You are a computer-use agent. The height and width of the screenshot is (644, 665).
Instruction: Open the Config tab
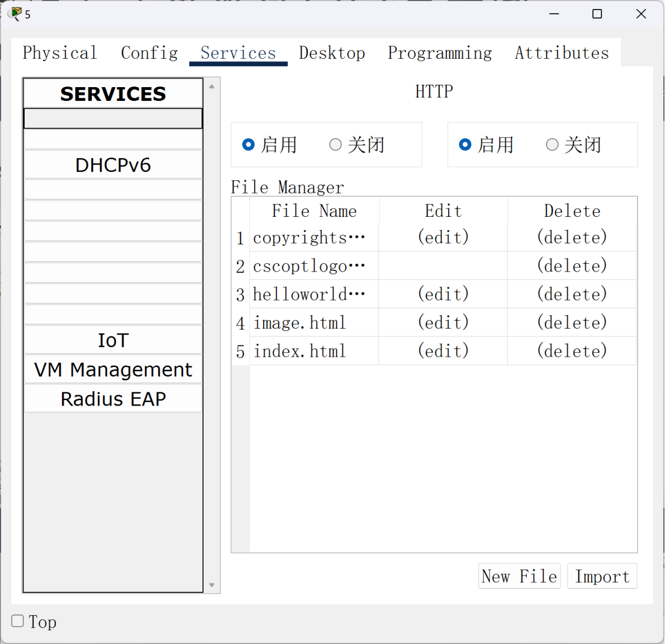149,53
